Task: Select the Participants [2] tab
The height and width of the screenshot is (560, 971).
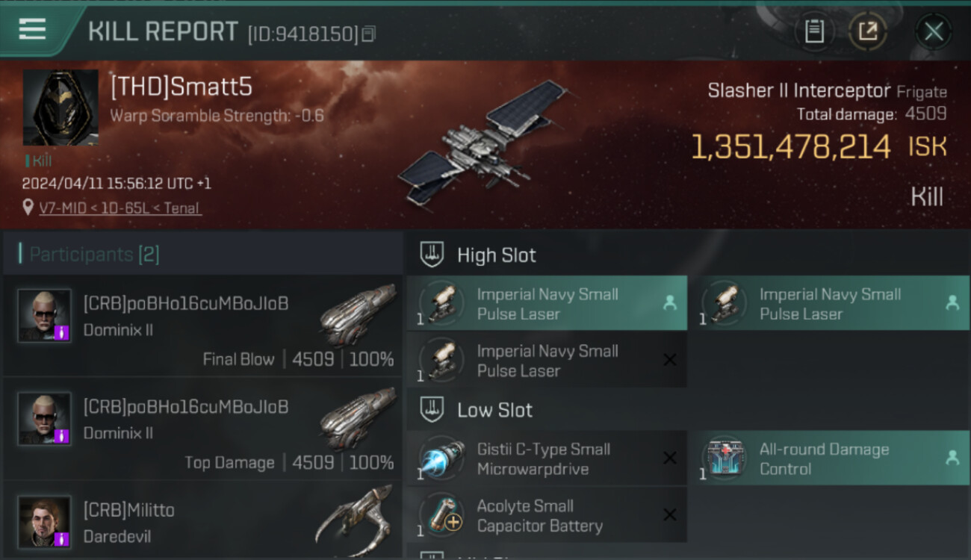Action: (94, 255)
